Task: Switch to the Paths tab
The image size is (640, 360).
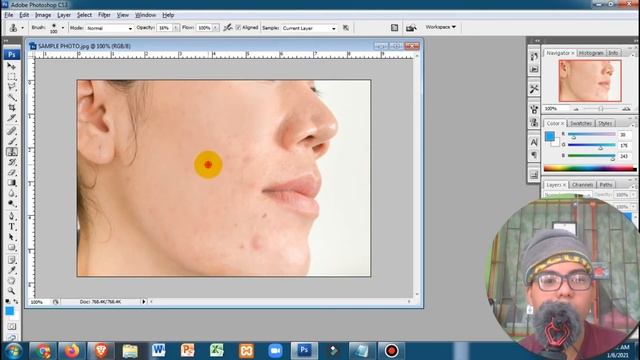Action: [x=606, y=185]
